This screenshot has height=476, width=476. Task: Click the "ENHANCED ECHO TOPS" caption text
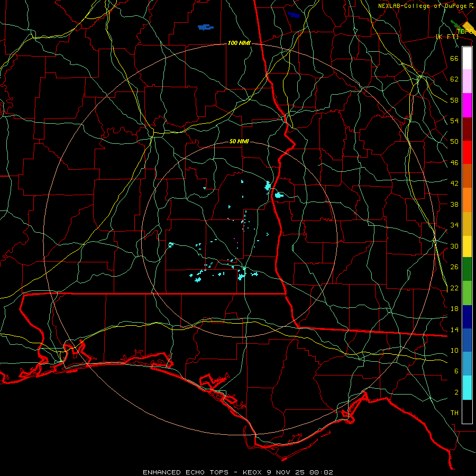(x=186, y=472)
